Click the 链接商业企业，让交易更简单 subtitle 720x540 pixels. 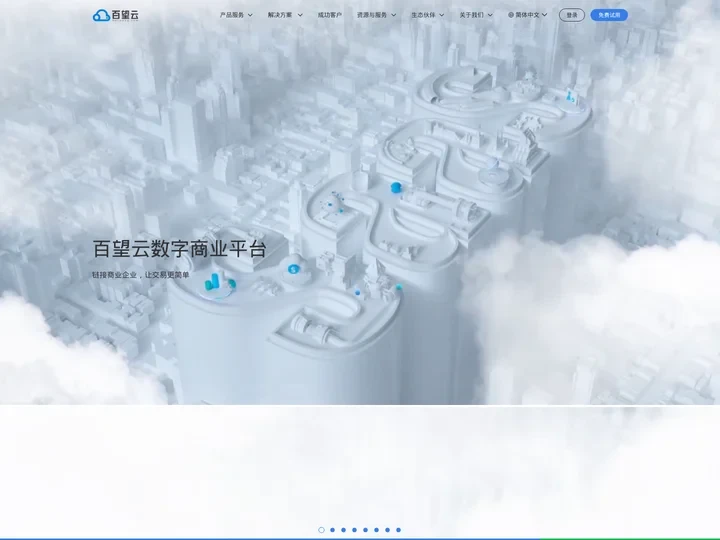[141, 275]
